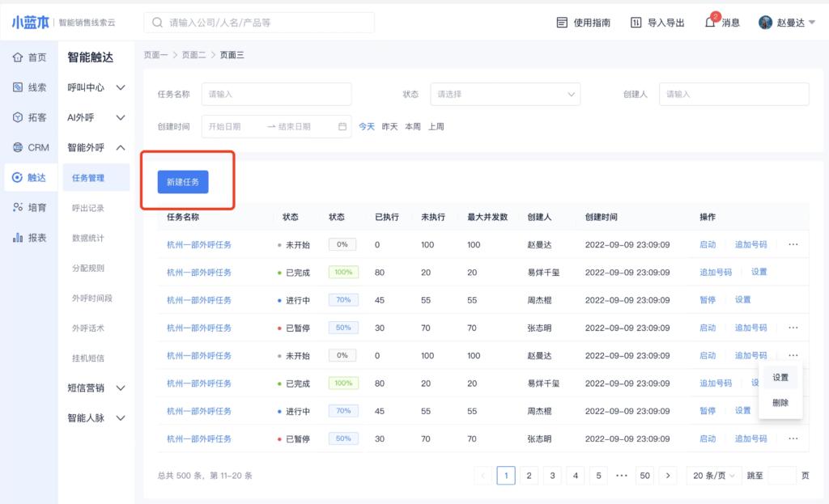Go to page 3 in pagination
Image resolution: width=829 pixels, height=504 pixels.
tap(552, 476)
